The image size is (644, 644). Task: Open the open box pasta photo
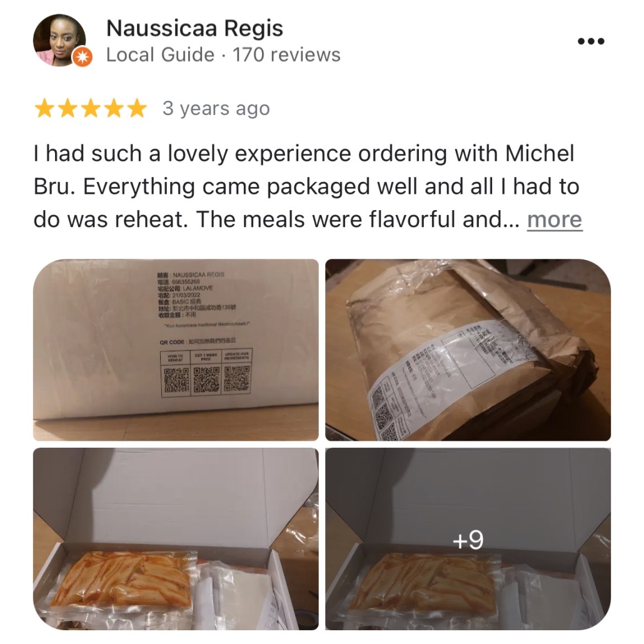[x=176, y=539]
